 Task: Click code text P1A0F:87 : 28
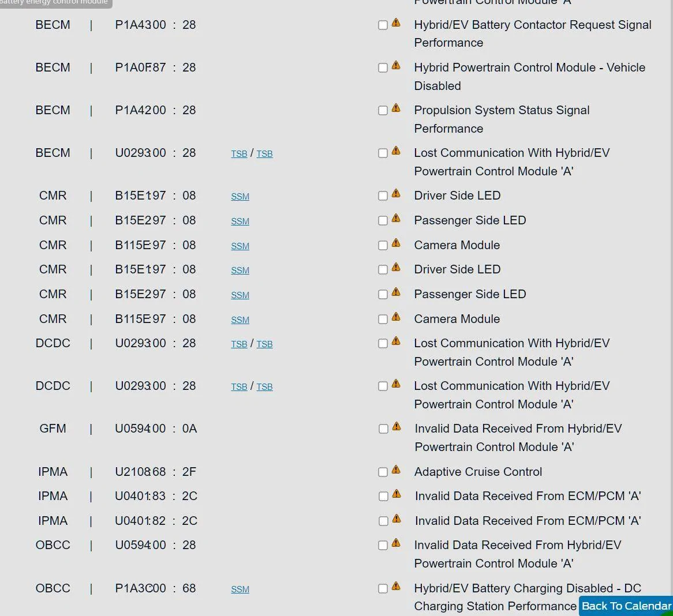(155, 68)
